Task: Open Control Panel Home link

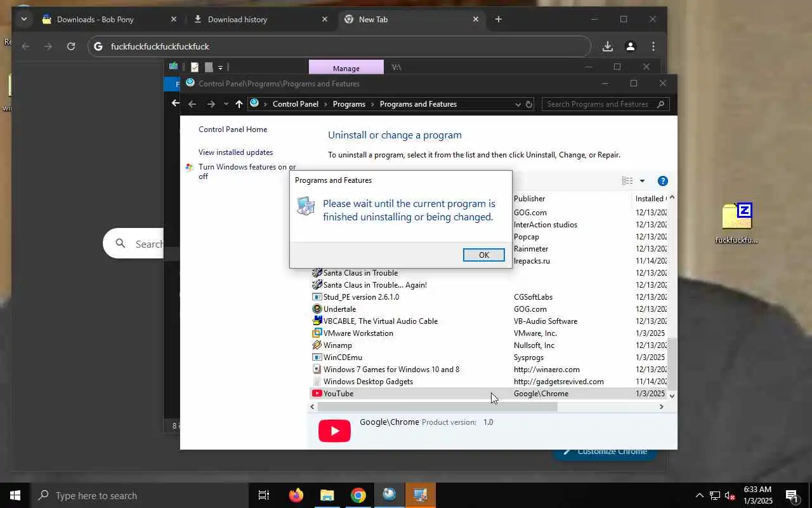Action: click(x=233, y=130)
